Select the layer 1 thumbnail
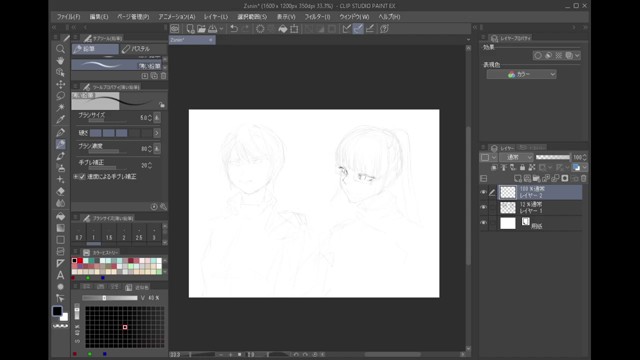The width and height of the screenshot is (640, 360). pyautogui.click(x=508, y=208)
